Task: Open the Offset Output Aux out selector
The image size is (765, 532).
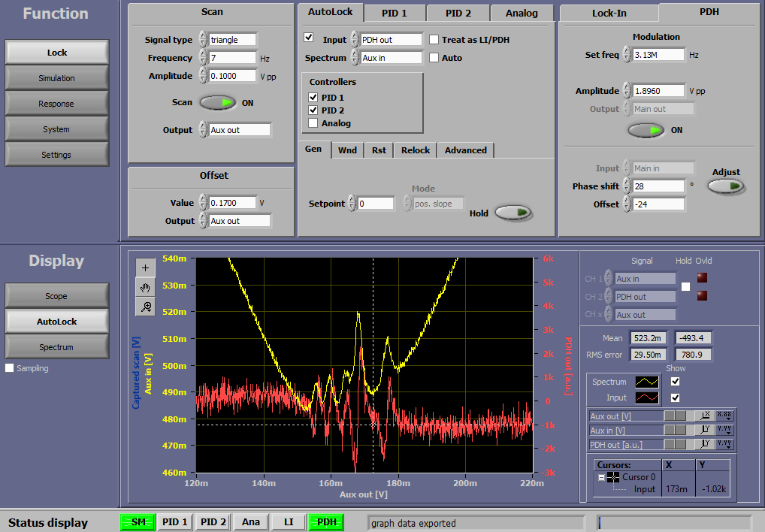Action: (x=240, y=221)
